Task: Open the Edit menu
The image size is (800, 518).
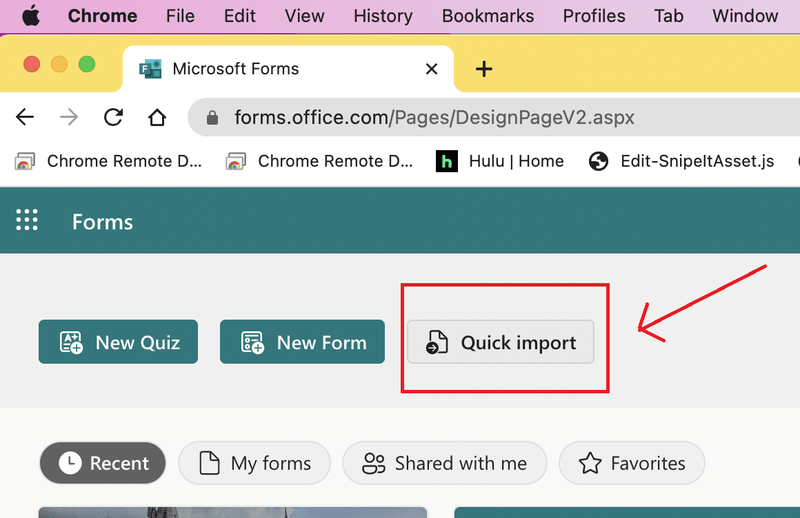Action: [239, 16]
